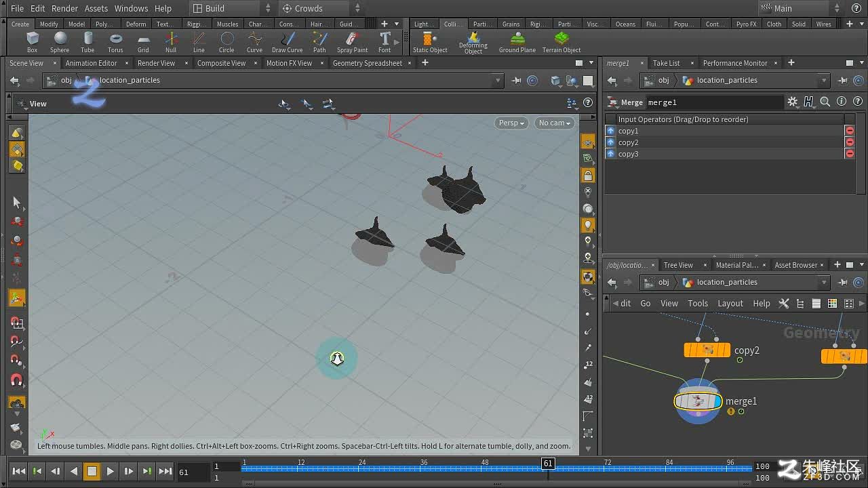The image size is (868, 488).
Task: Select the Curve shelf tool
Action: pyautogui.click(x=254, y=42)
